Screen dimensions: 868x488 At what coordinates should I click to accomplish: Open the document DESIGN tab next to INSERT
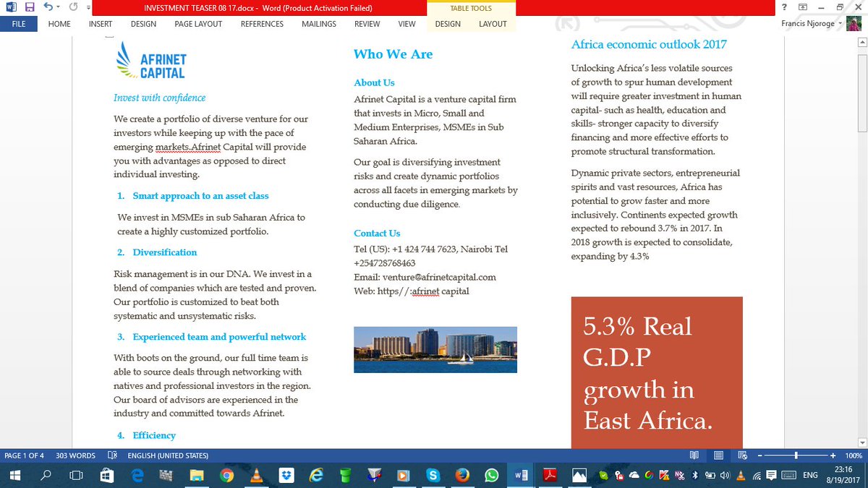point(143,24)
